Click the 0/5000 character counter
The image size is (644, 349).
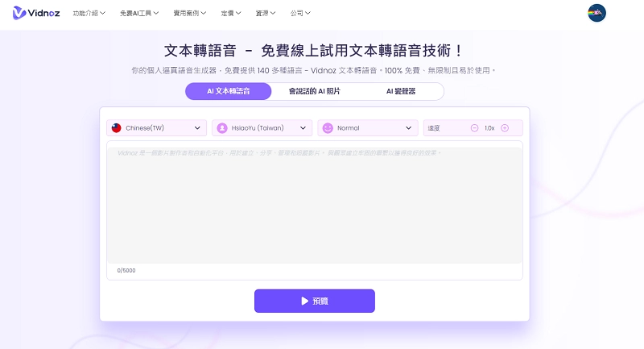click(x=126, y=271)
